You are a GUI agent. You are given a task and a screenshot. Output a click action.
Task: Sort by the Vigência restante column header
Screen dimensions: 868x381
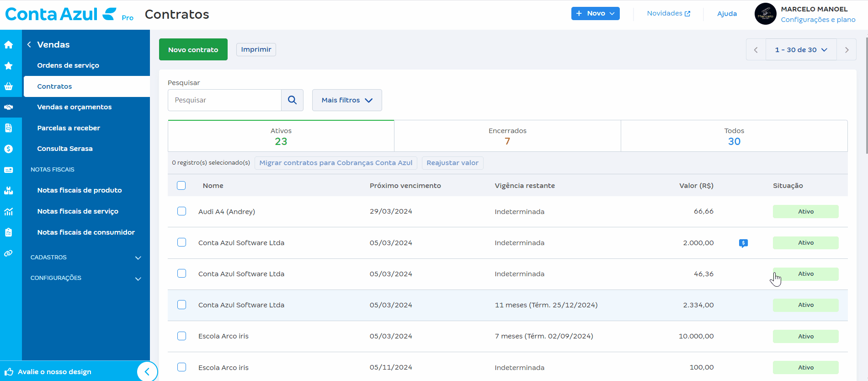click(x=525, y=186)
